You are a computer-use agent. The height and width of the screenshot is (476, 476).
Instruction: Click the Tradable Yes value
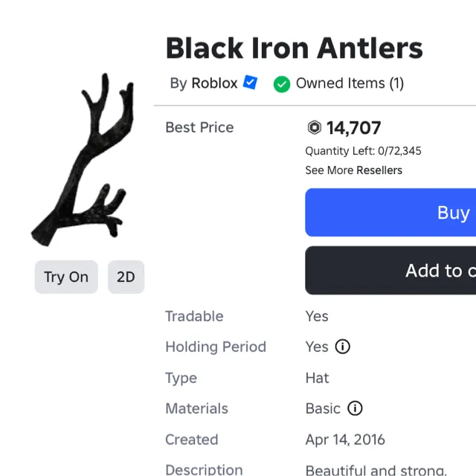coord(317,316)
